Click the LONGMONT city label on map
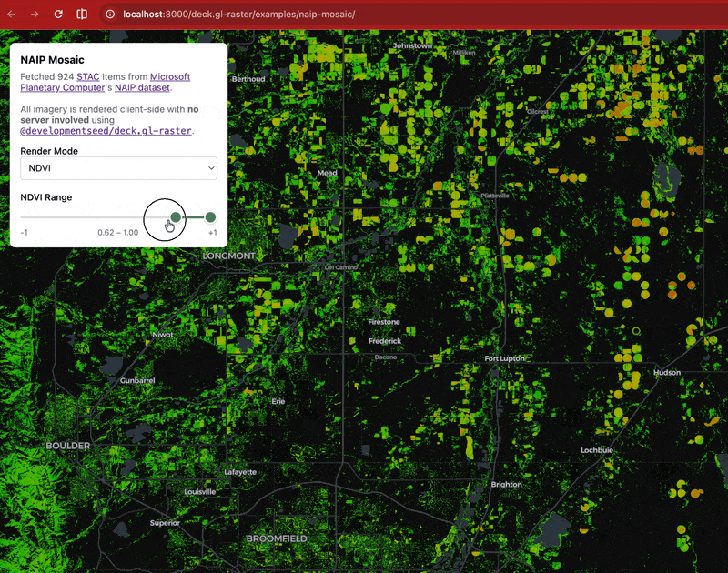 pos(229,256)
